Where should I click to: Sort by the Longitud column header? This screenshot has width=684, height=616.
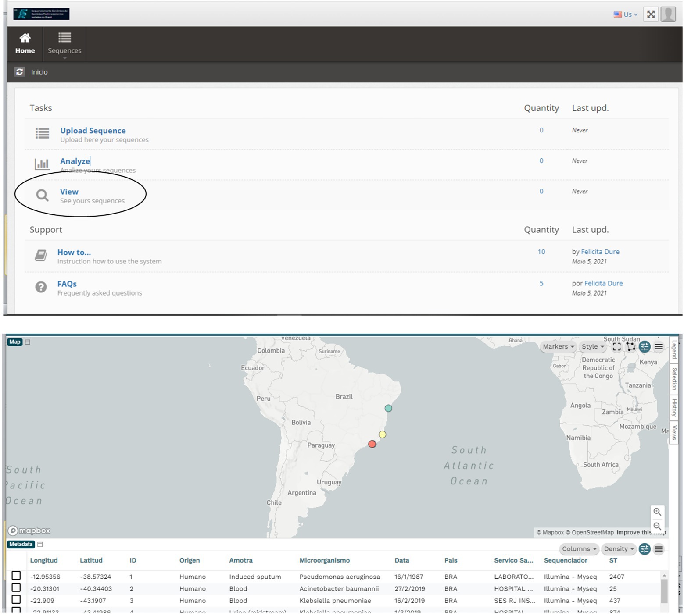pyautogui.click(x=44, y=560)
